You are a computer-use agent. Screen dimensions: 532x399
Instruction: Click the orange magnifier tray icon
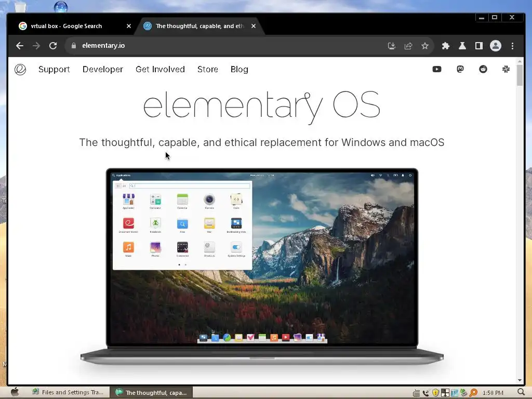pos(473,393)
